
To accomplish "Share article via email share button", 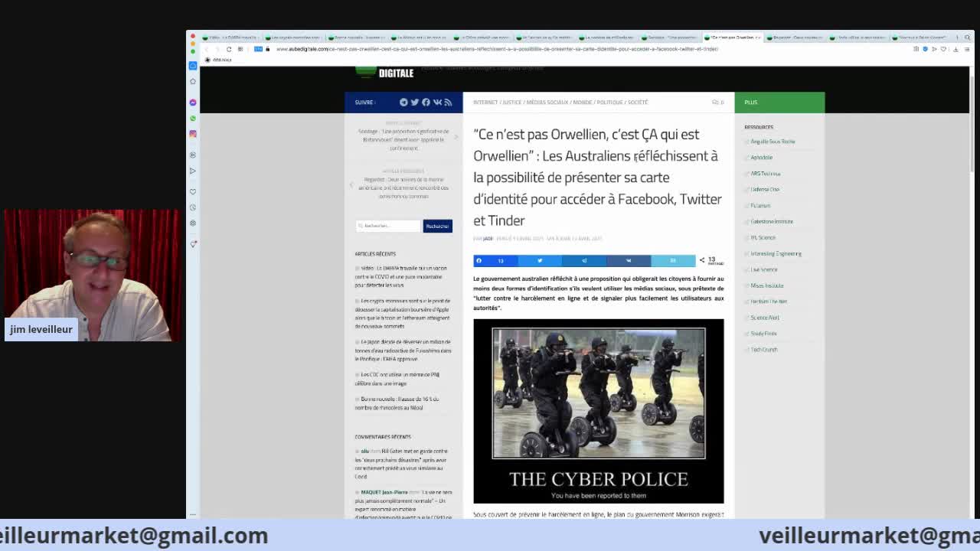I will pyautogui.click(x=673, y=260).
